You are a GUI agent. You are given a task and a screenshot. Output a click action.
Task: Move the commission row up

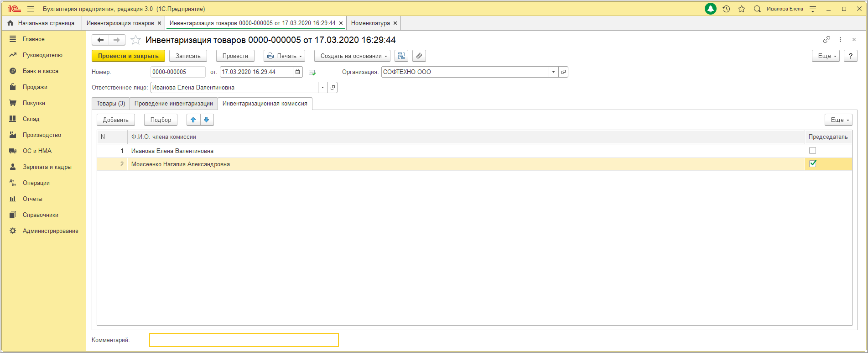click(193, 120)
